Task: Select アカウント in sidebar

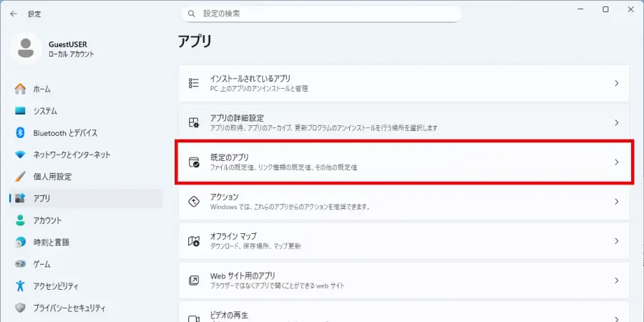Action: (86, 220)
